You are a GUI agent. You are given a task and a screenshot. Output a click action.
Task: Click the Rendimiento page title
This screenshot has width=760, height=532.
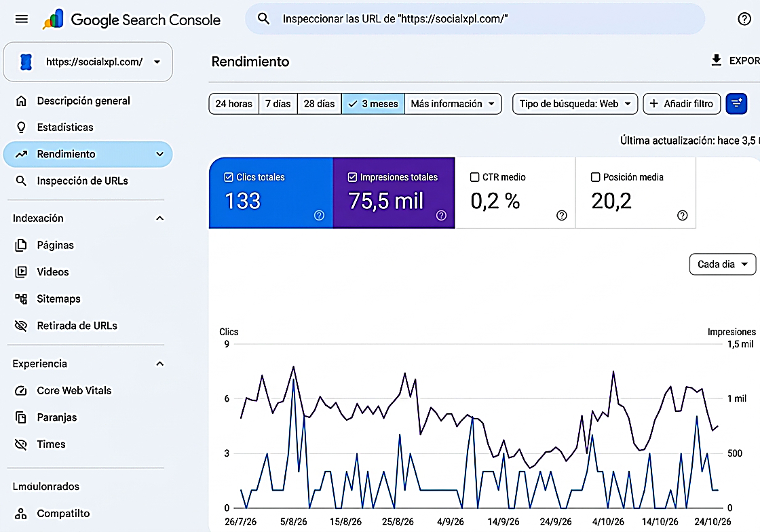pos(250,62)
